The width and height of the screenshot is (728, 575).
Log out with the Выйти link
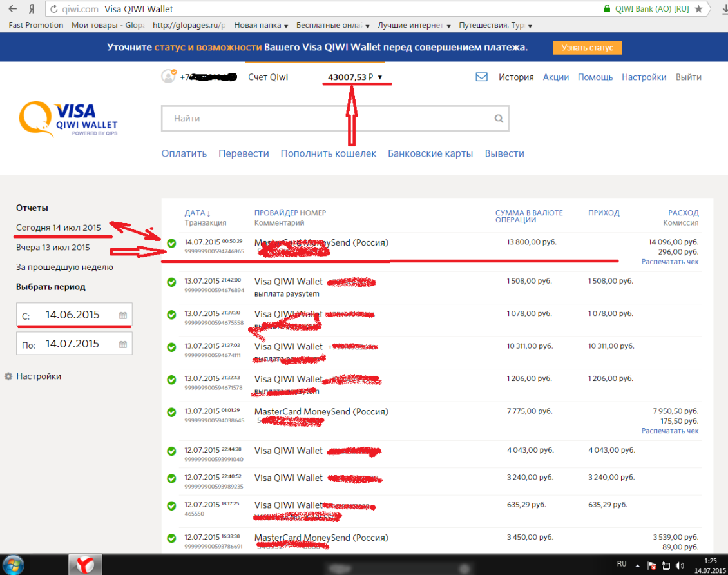point(689,77)
